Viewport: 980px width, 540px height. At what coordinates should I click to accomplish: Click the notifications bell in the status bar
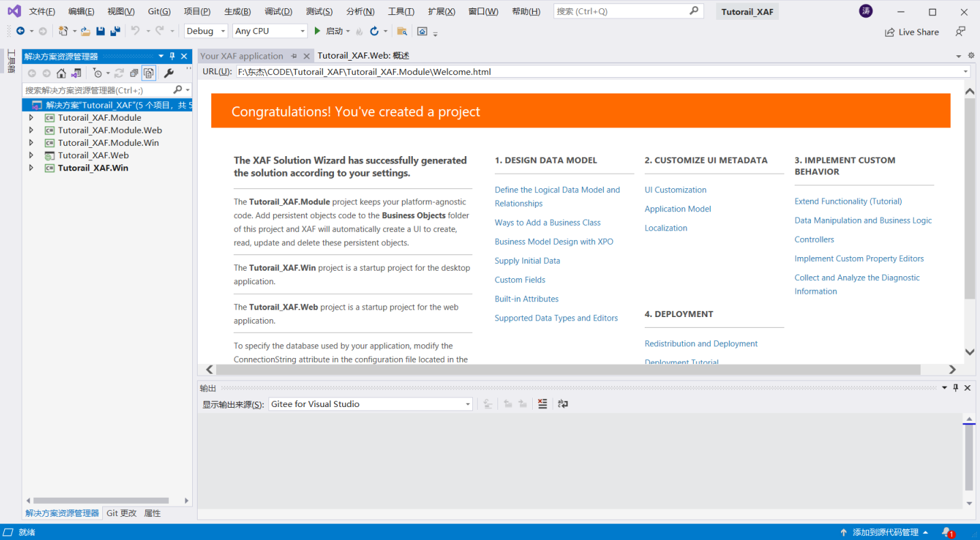[x=947, y=532]
